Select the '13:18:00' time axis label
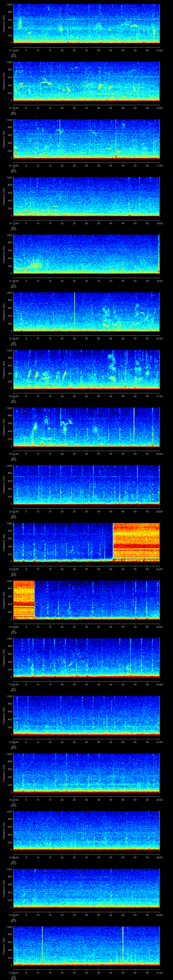The image size is (173, 980). coord(14,281)
